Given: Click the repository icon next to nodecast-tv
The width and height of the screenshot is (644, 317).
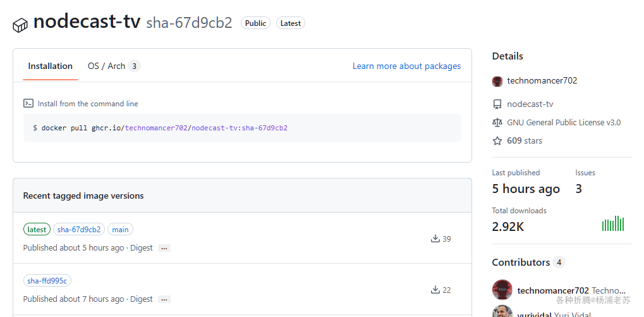Looking at the screenshot, I should click(497, 104).
